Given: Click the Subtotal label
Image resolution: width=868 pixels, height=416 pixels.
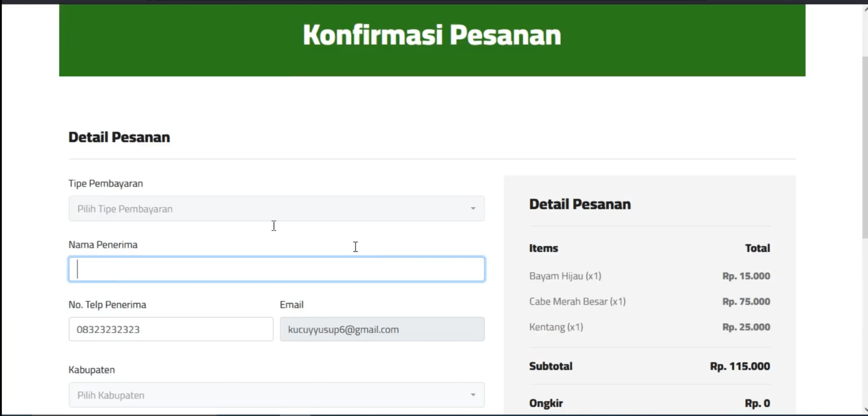Looking at the screenshot, I should (551, 366).
